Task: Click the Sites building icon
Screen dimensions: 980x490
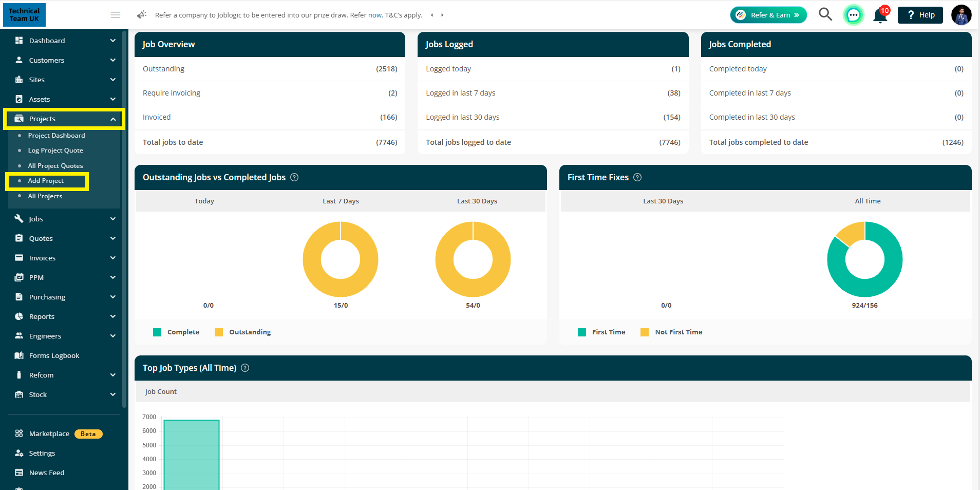Action: (19, 80)
